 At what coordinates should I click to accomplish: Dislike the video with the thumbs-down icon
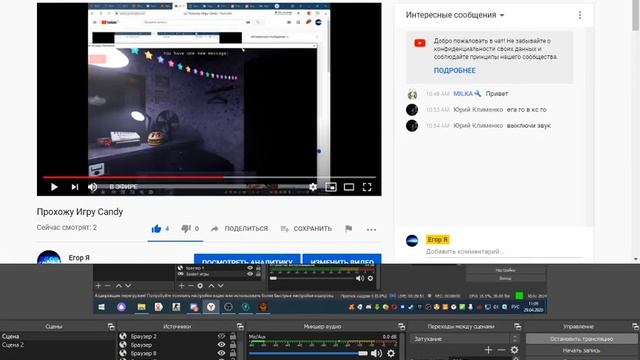[x=186, y=229]
